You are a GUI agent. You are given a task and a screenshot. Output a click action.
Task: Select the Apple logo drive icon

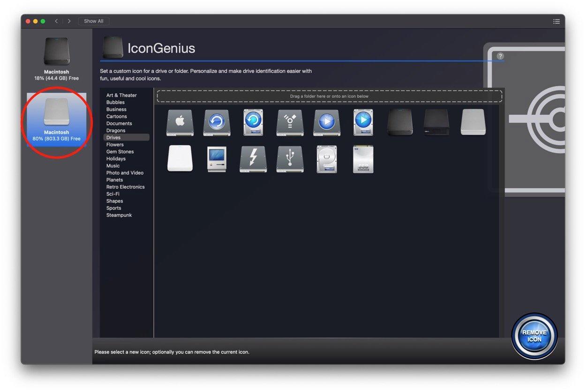coord(180,122)
